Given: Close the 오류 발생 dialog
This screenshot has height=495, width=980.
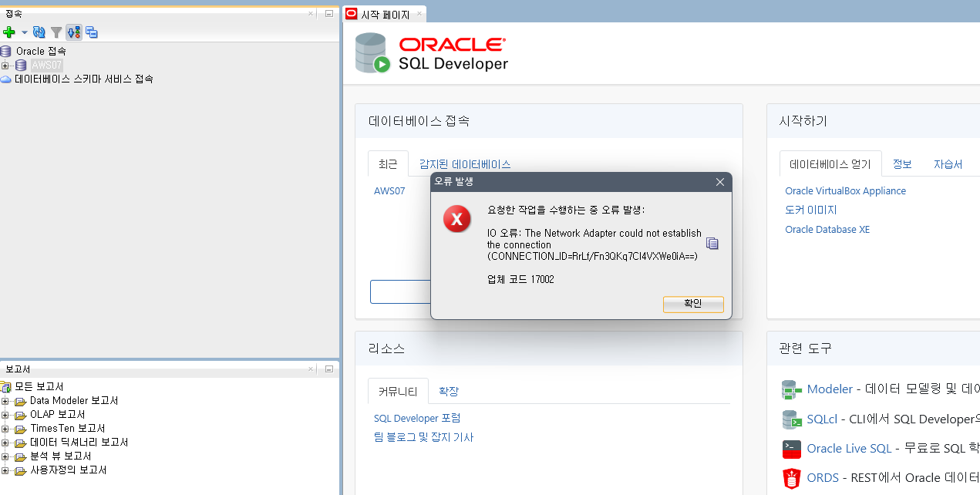Looking at the screenshot, I should pos(720,182).
